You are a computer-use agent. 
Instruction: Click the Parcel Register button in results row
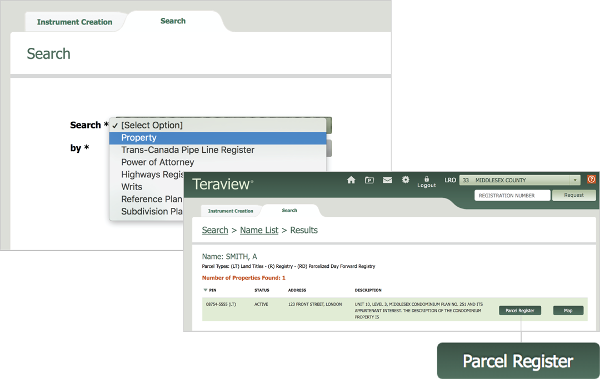point(520,310)
